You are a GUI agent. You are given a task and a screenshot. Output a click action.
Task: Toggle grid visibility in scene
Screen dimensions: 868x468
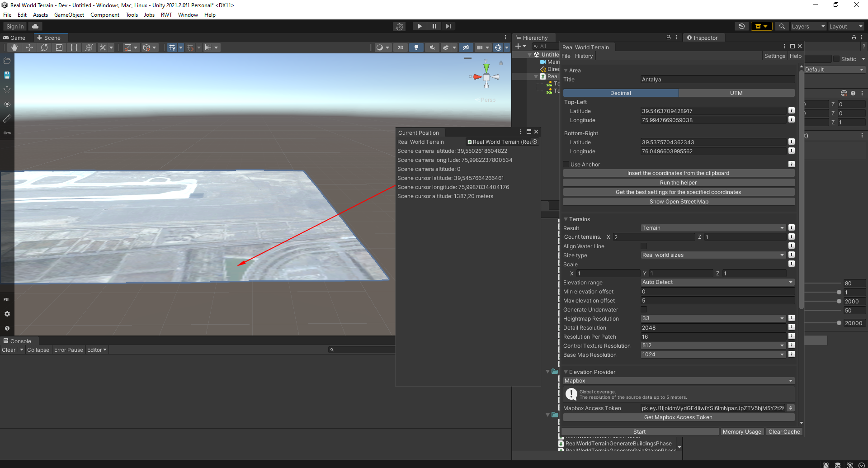[172, 47]
